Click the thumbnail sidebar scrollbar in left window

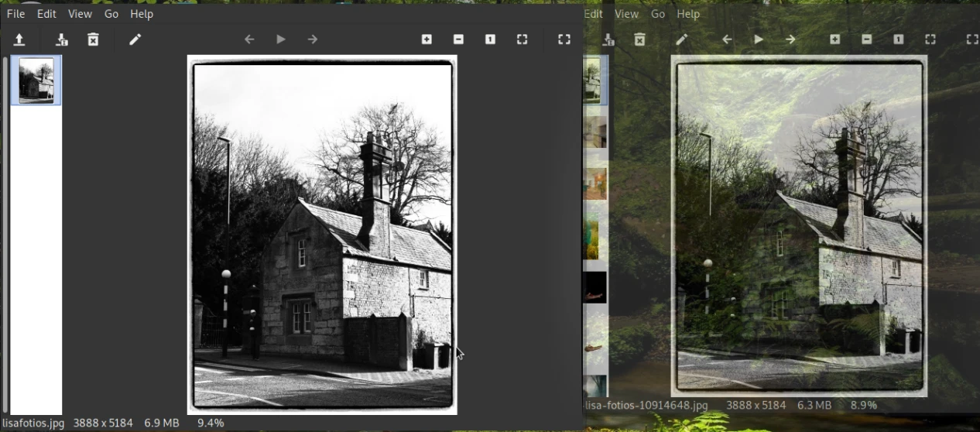click(5, 232)
